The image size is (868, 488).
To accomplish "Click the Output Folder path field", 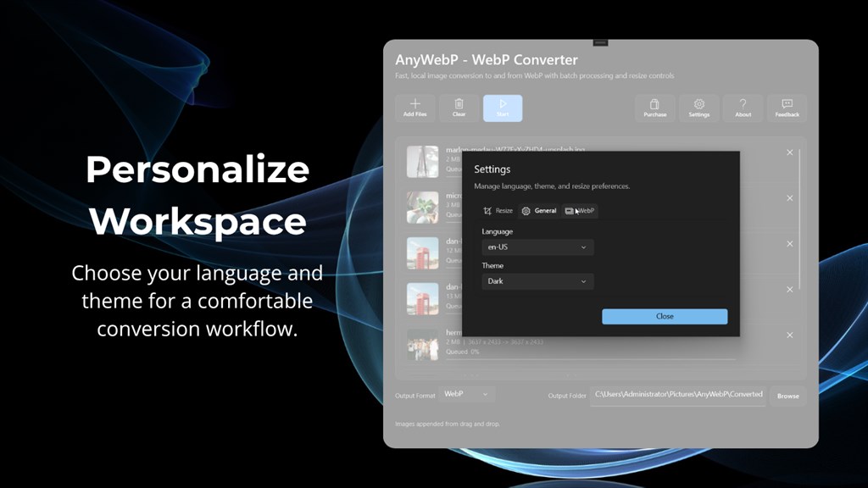I will 678,395.
